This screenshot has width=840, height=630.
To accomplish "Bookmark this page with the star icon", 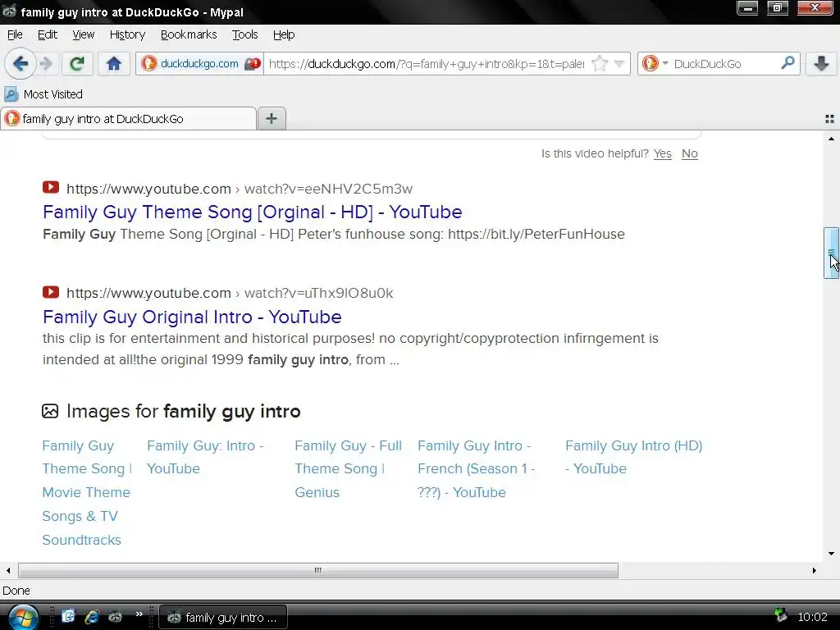I will [600, 64].
